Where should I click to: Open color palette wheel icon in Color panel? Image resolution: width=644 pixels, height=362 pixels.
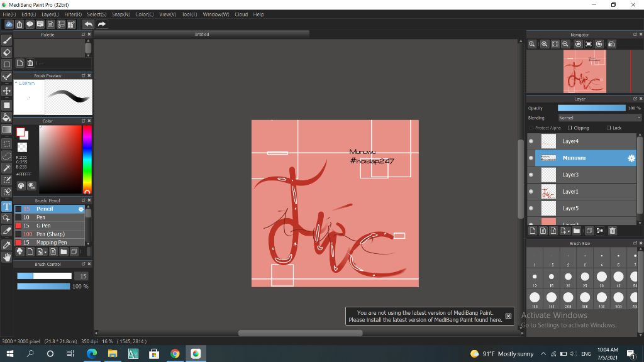pos(21,186)
